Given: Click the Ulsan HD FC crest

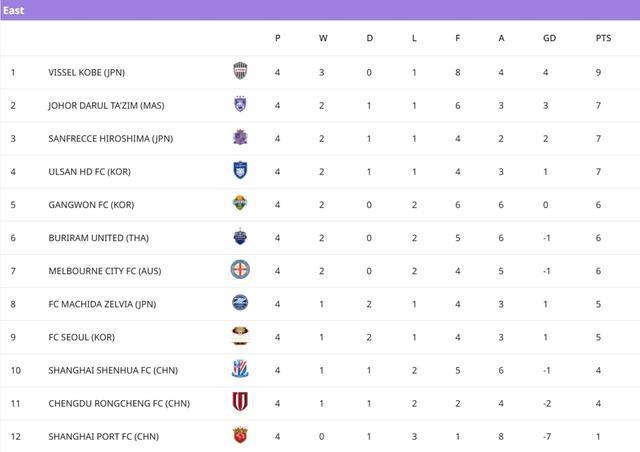Looking at the screenshot, I should [x=240, y=171].
